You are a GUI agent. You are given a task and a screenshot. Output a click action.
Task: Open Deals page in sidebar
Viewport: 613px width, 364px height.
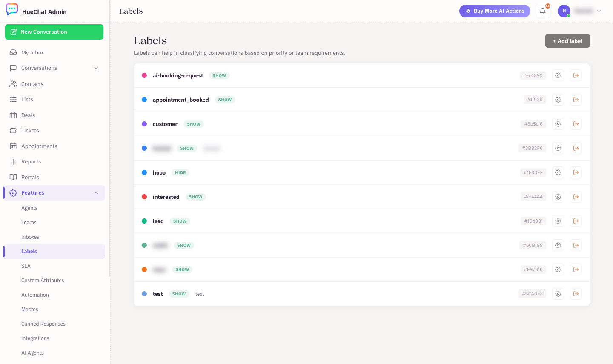click(54, 115)
